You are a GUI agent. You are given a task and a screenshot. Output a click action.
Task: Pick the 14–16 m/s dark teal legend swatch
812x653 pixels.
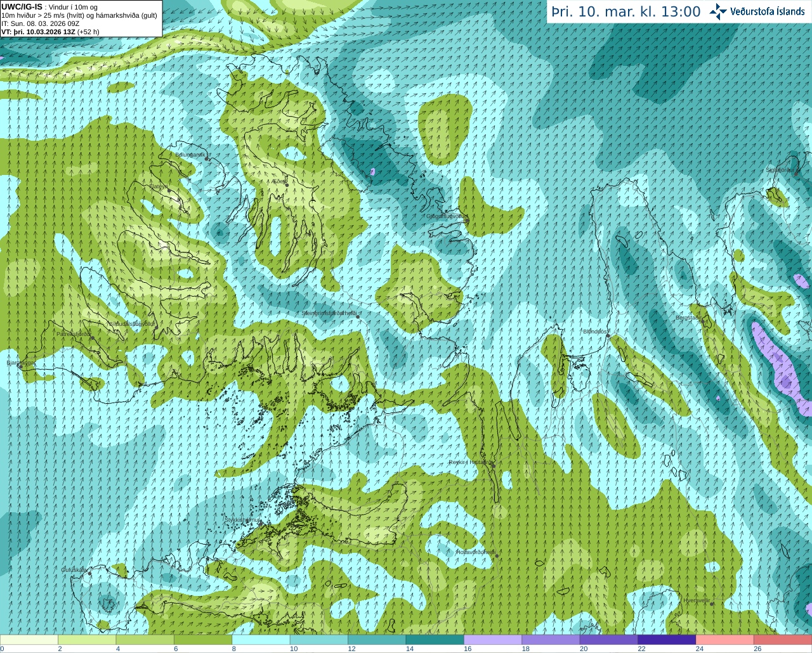click(435, 640)
